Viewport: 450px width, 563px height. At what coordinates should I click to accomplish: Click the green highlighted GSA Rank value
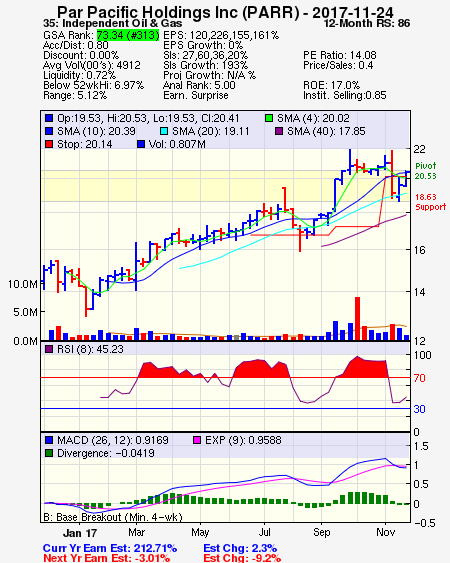pyautogui.click(x=128, y=35)
